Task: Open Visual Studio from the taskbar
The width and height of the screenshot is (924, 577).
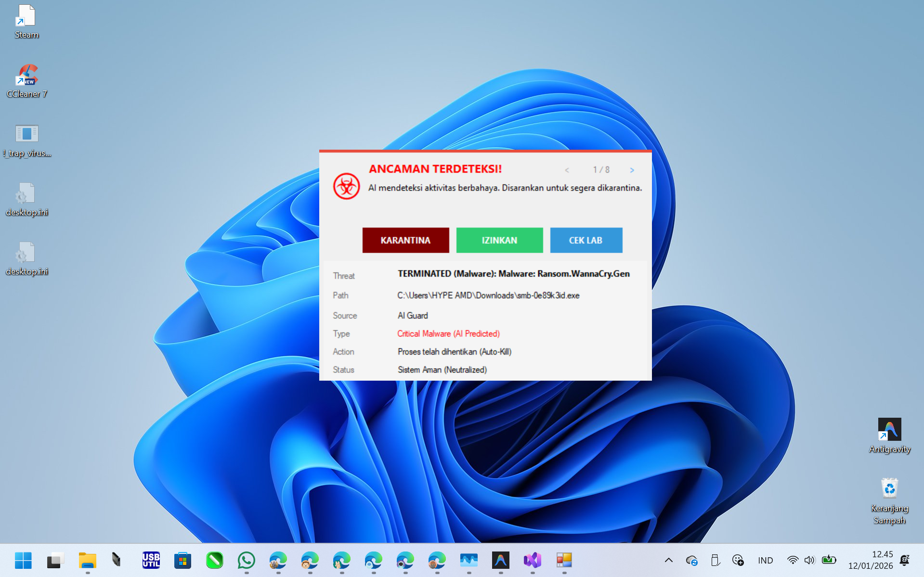Action: (533, 560)
